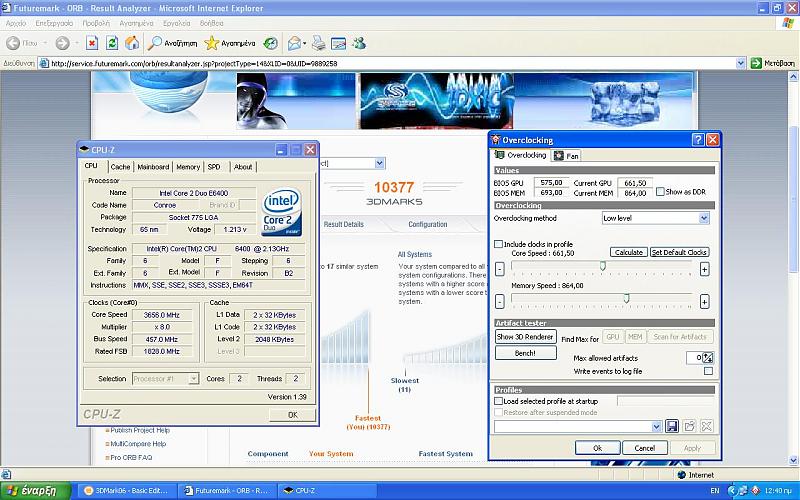Click the Current MEM value field
This screenshot has height=500, width=800.
pos(635,193)
